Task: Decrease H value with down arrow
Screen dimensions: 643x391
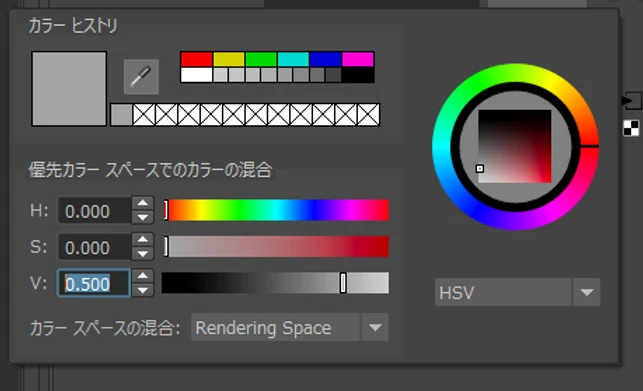Action: click(x=143, y=217)
